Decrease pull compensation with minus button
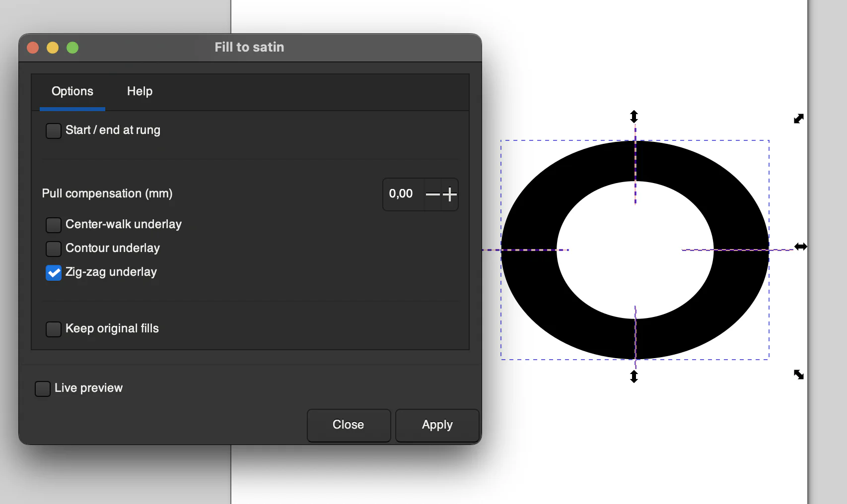Viewport: 847px width, 504px height. click(433, 194)
